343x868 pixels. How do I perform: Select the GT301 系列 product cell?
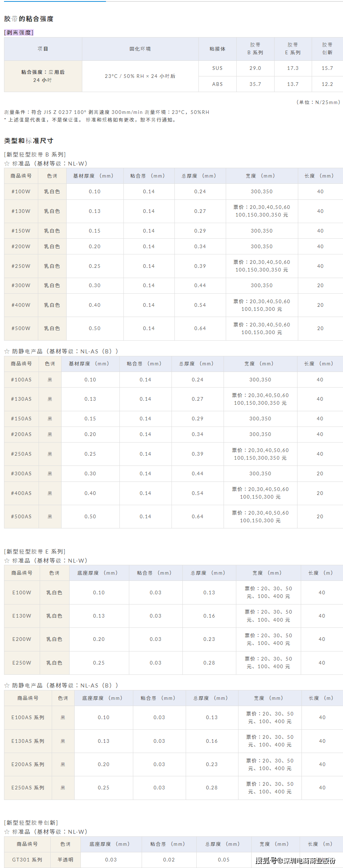click(x=27, y=860)
